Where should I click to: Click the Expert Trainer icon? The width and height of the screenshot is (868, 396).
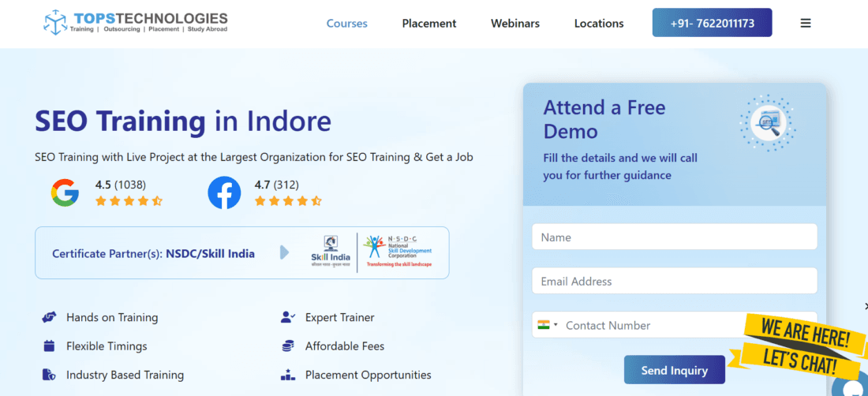(x=288, y=317)
